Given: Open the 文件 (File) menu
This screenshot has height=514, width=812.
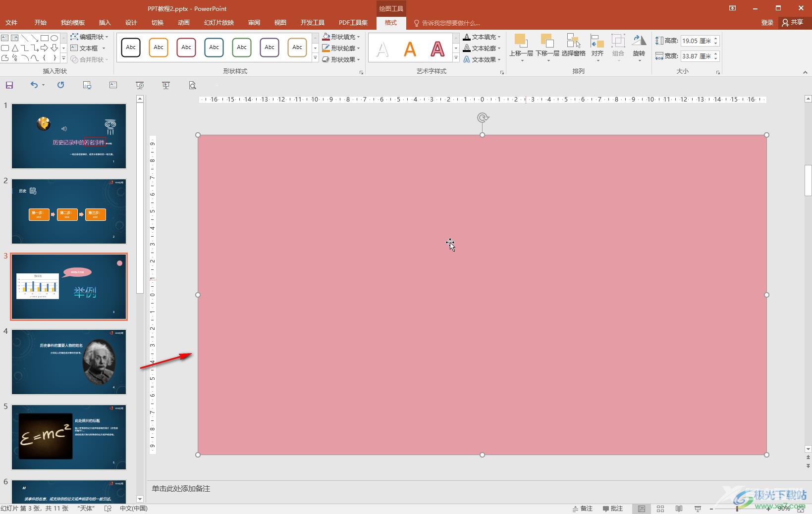Looking at the screenshot, I should (11, 23).
